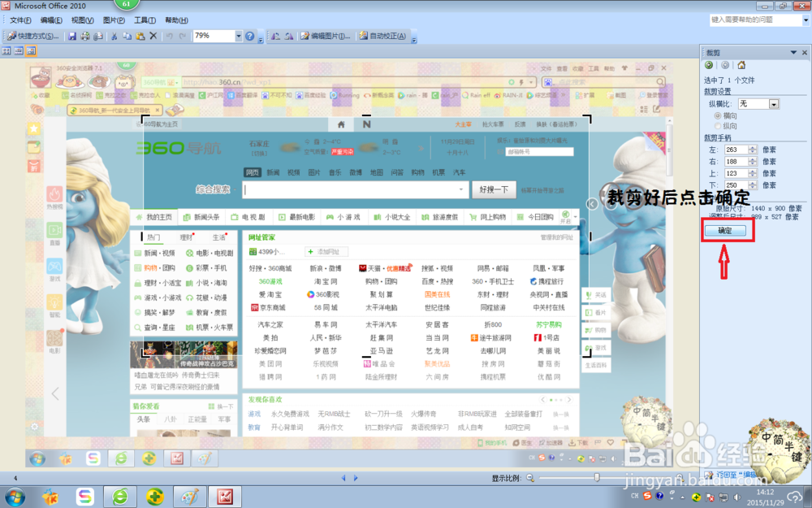Open help search box dropdown arrow

tap(806, 20)
